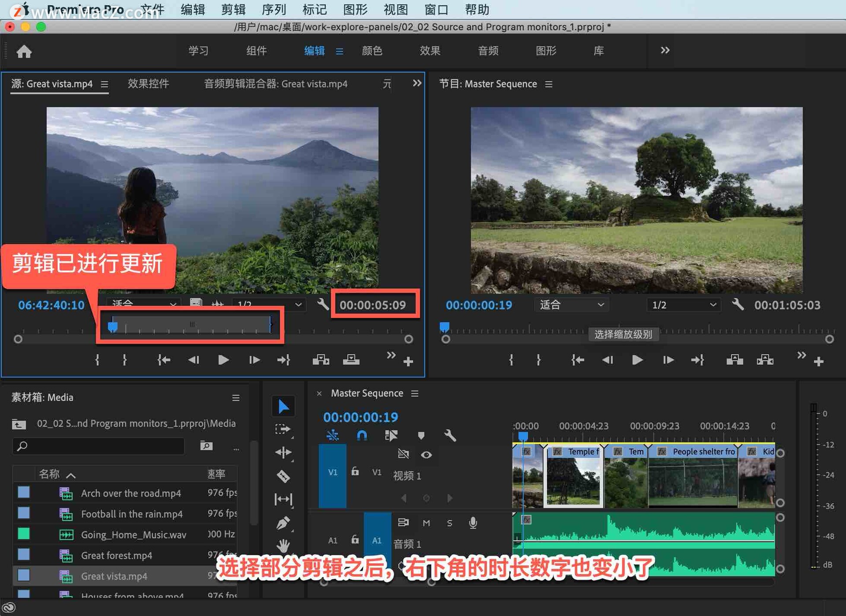Screen dimensions: 846x616
Task: Click Insert button in Source monitor
Action: coord(321,360)
